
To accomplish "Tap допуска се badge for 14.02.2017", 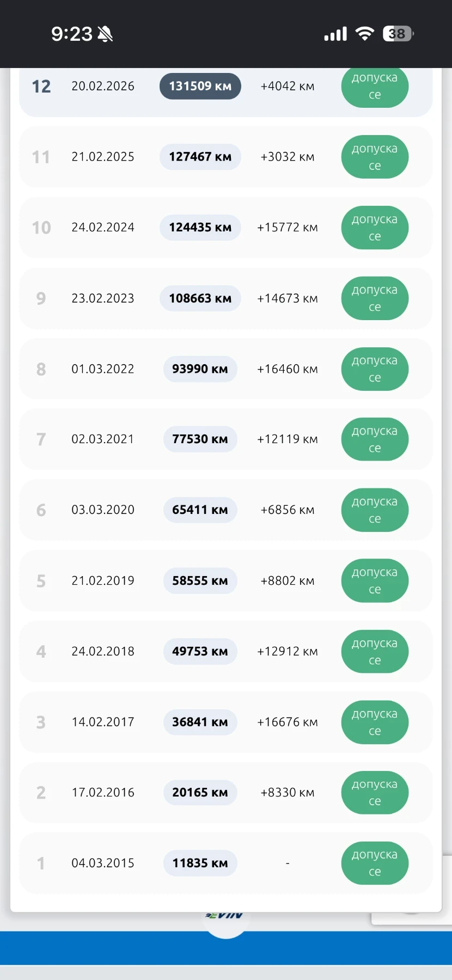I will [375, 722].
